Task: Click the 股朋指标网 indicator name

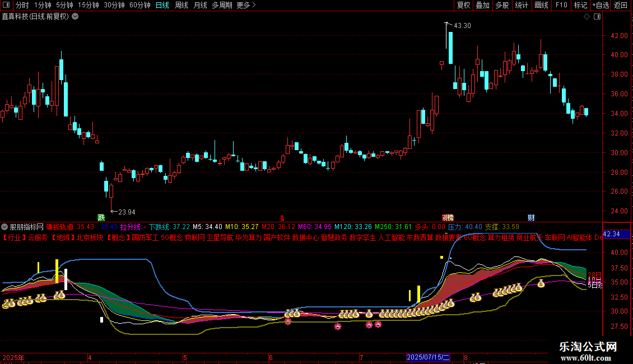Action: pos(27,227)
